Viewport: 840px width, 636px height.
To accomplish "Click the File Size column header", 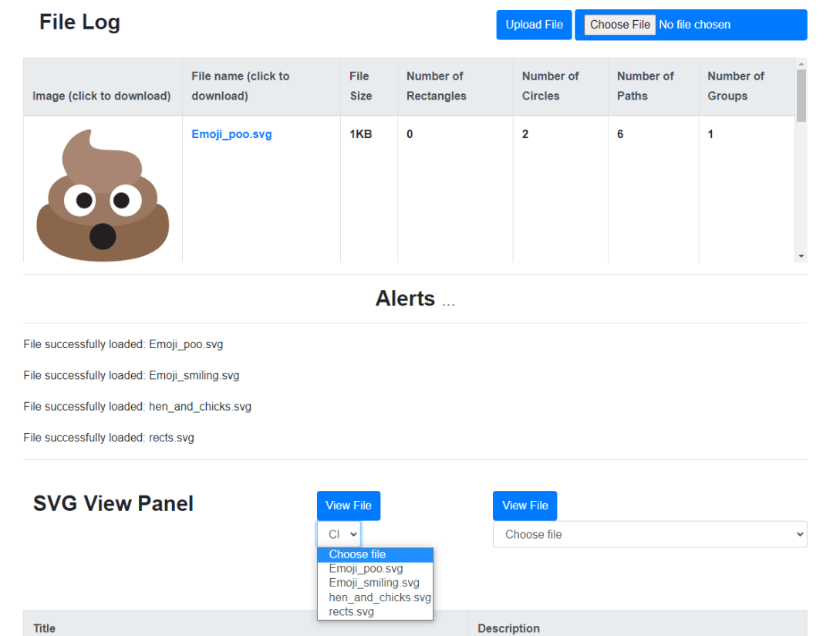I will point(360,86).
